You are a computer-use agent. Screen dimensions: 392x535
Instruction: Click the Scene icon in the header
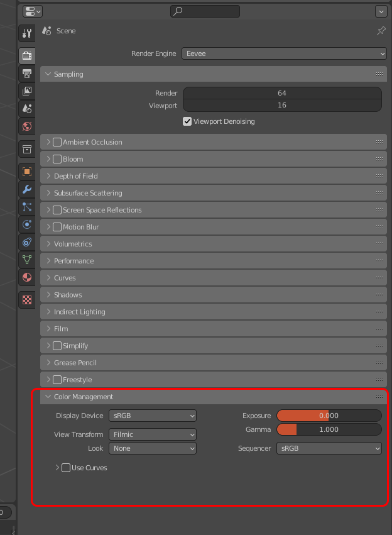46,31
